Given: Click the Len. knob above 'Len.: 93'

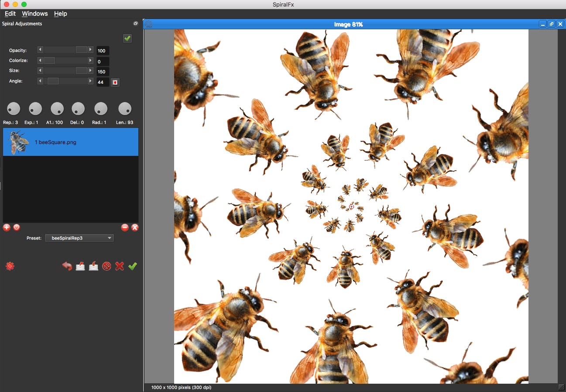Looking at the screenshot, I should pos(125,108).
